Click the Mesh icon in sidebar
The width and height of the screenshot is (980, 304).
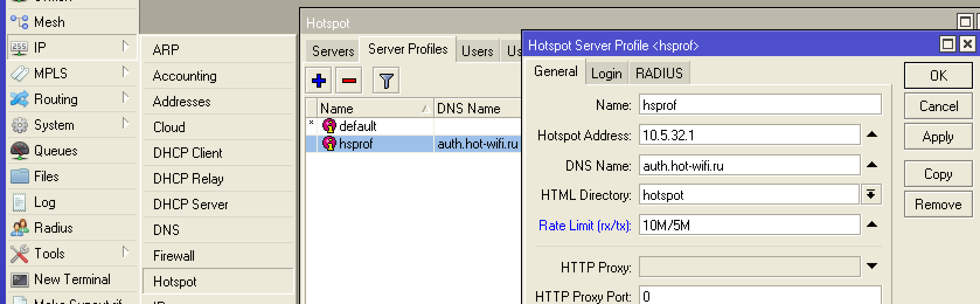point(19,22)
